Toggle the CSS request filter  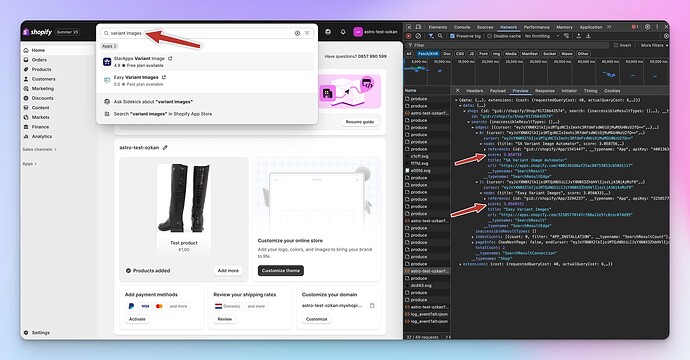[x=460, y=54]
